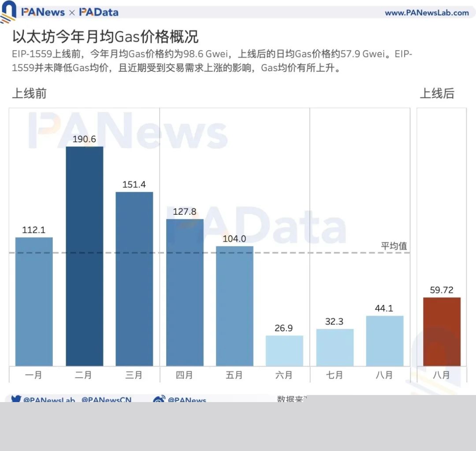Open the @PANews Weibo handle
Screen dimensions: 476x451
pyautogui.click(x=187, y=399)
